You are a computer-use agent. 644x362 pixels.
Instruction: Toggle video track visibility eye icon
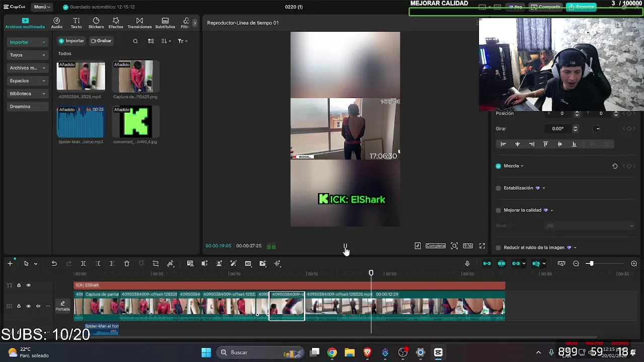[x=28, y=306]
